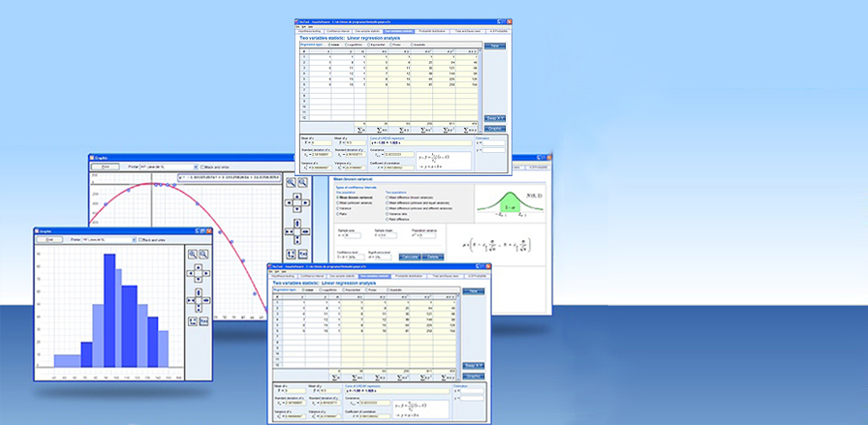Click Swap X-Y button in top regression window
The width and height of the screenshot is (868, 425).
pyautogui.click(x=496, y=118)
